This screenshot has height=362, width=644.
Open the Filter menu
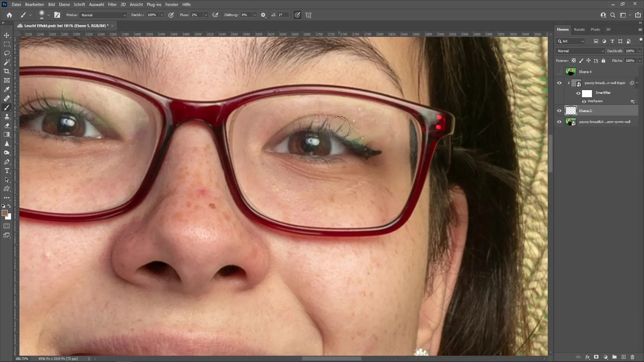pyautogui.click(x=112, y=4)
